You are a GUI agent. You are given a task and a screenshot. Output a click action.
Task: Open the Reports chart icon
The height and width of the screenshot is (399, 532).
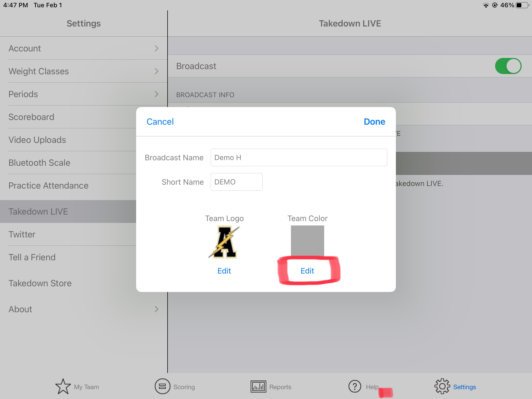[x=258, y=387]
